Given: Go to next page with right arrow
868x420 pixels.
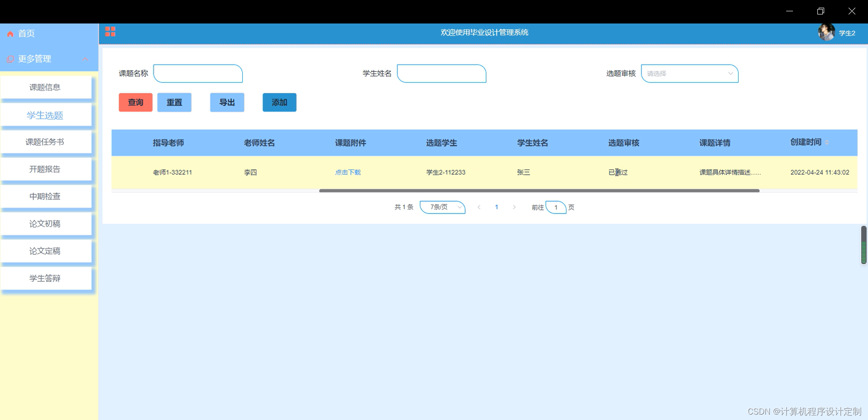Looking at the screenshot, I should click(514, 207).
